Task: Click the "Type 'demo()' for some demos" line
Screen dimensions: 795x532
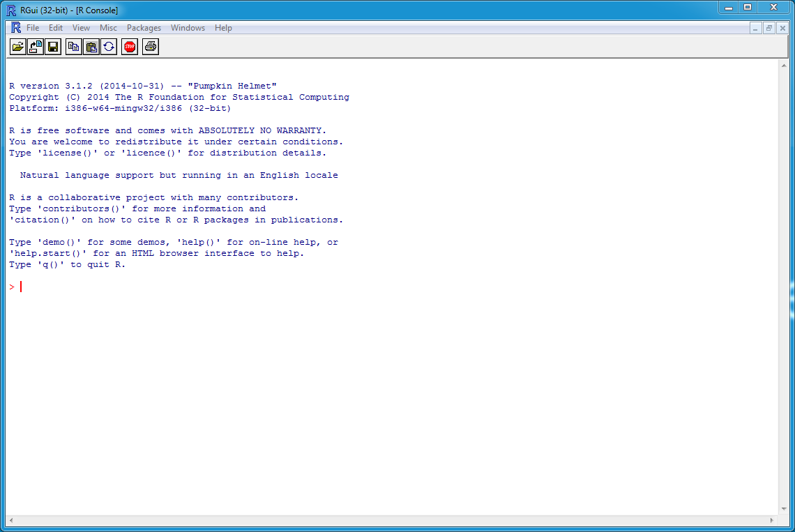Action: coord(174,243)
